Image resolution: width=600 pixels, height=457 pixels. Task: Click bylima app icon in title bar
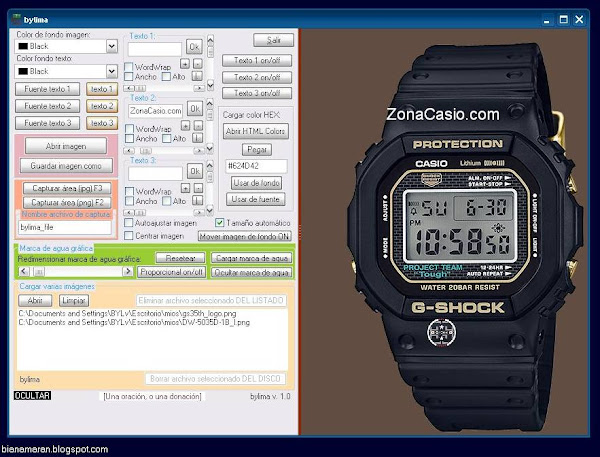(16, 19)
